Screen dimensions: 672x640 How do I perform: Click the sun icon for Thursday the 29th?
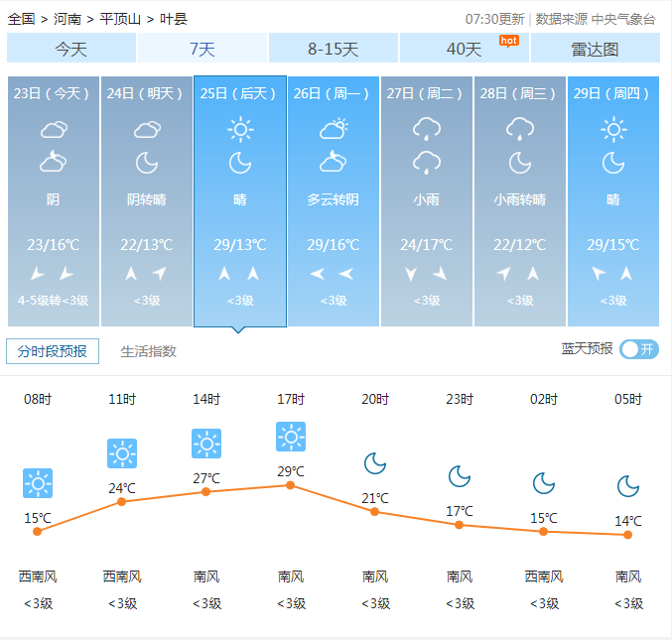coord(613,129)
